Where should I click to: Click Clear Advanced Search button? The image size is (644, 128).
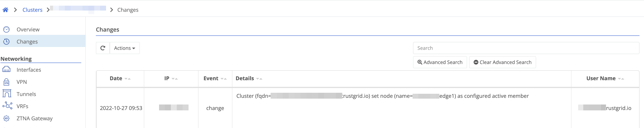(x=502, y=62)
